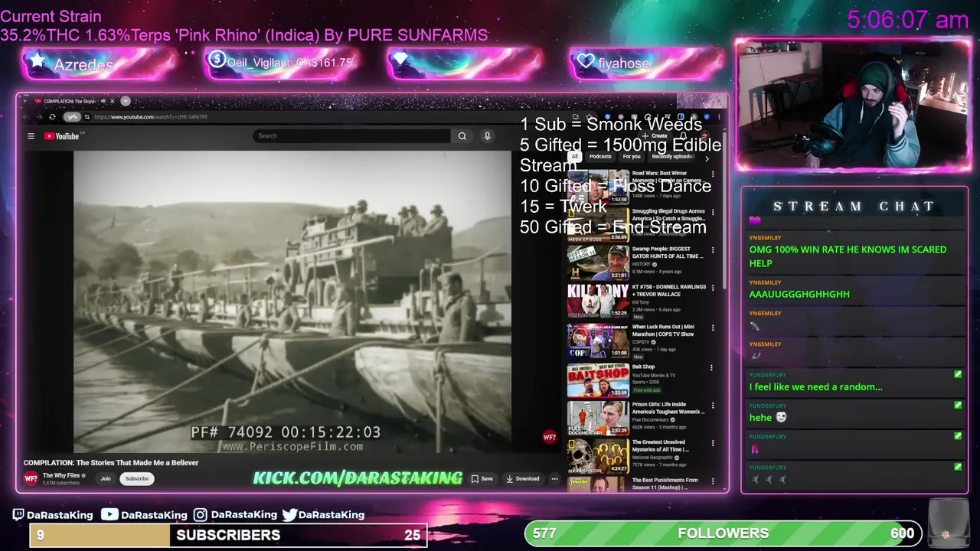980x551 pixels.
Task: Click the followers goal progress bar
Action: 723,533
